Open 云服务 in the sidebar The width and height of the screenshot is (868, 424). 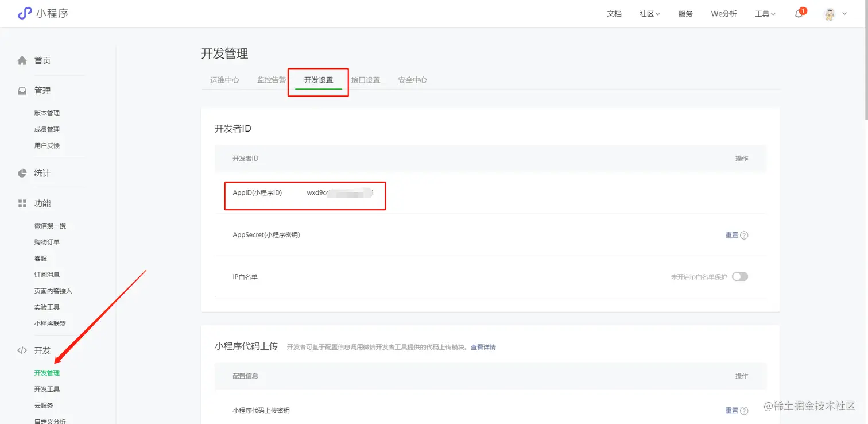pos(44,406)
